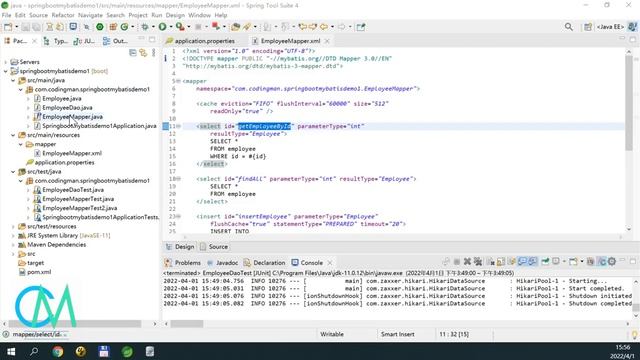Open the Window menu
Viewport: 640px width, 360px height.
[x=199, y=15]
